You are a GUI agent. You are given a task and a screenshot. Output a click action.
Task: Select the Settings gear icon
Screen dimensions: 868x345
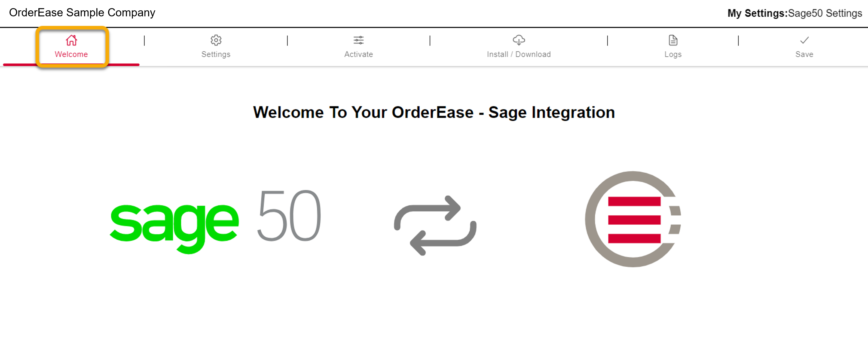216,40
